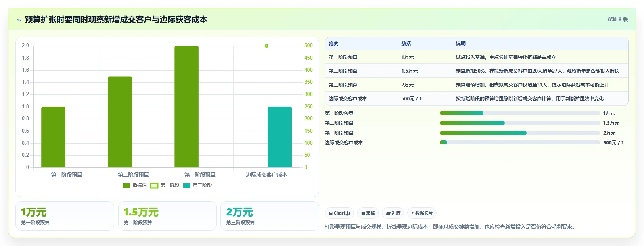
Task: Click the 第一阶段预算 progress bar
Action: [519, 113]
